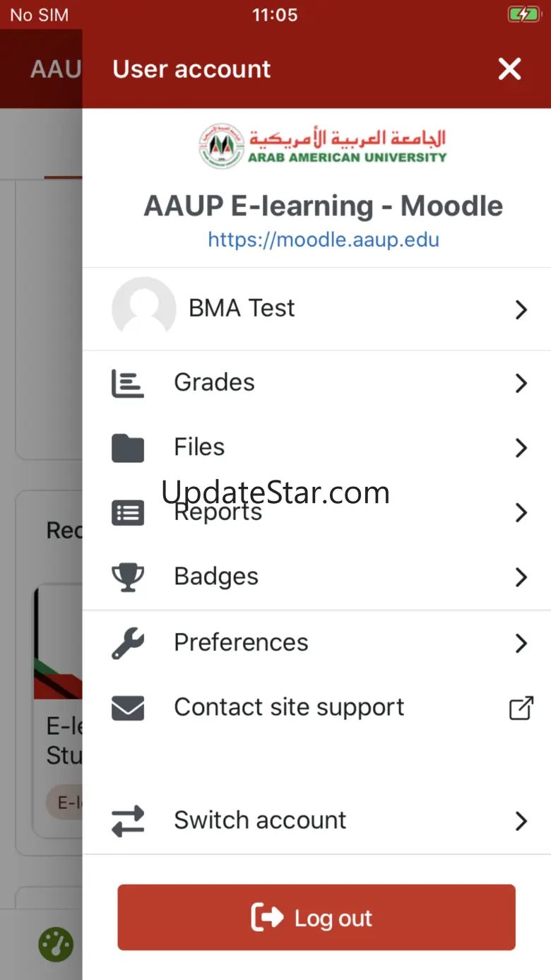Tap the BMA Test profile avatar

click(144, 309)
